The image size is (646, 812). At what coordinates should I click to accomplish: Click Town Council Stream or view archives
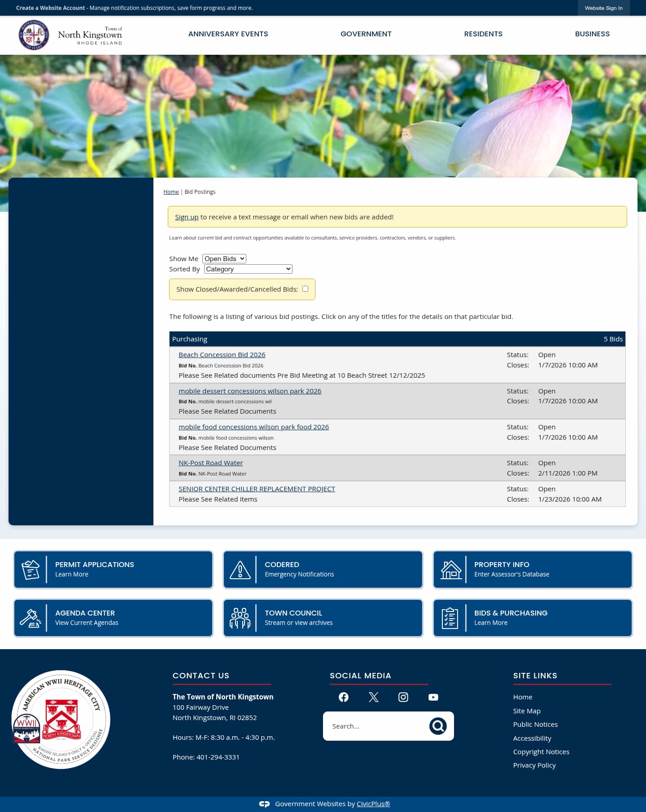point(299,623)
